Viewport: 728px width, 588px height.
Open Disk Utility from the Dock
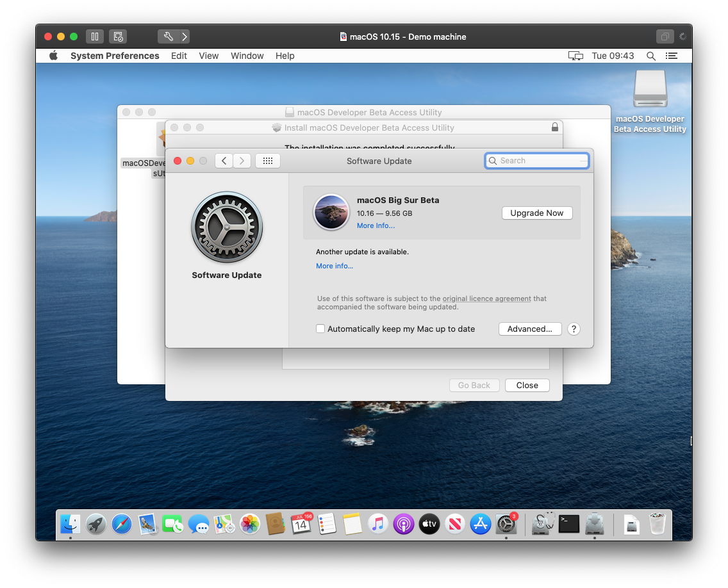coord(543,525)
